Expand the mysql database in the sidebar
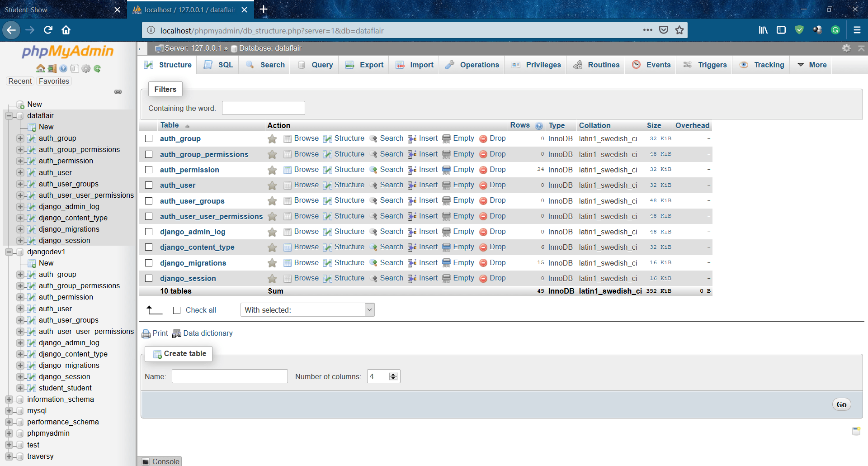This screenshot has height=466, width=868. 10,410
